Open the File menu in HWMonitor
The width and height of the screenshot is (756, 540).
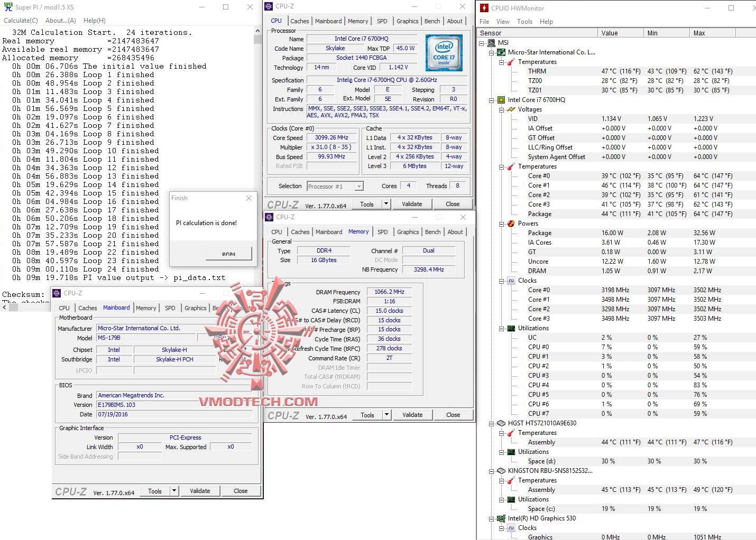coord(484,22)
